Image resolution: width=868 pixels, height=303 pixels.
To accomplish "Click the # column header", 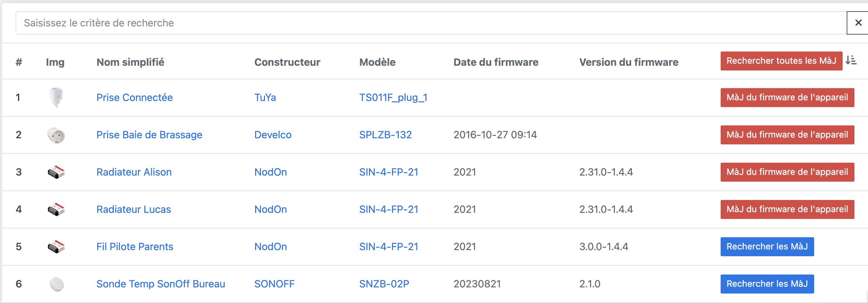I will pyautogui.click(x=19, y=62).
